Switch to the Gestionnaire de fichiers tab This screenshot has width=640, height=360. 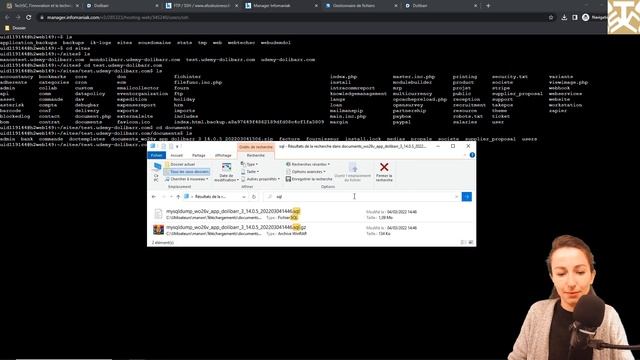(360, 6)
